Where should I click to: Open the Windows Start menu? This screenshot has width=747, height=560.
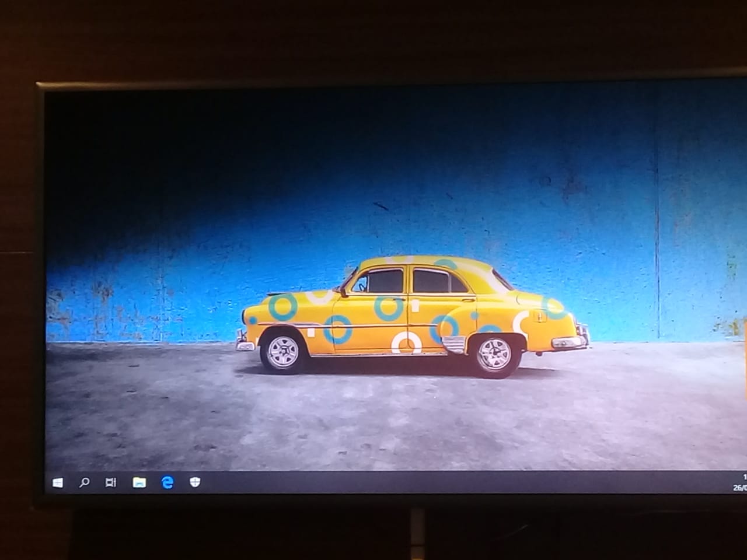tap(57, 482)
